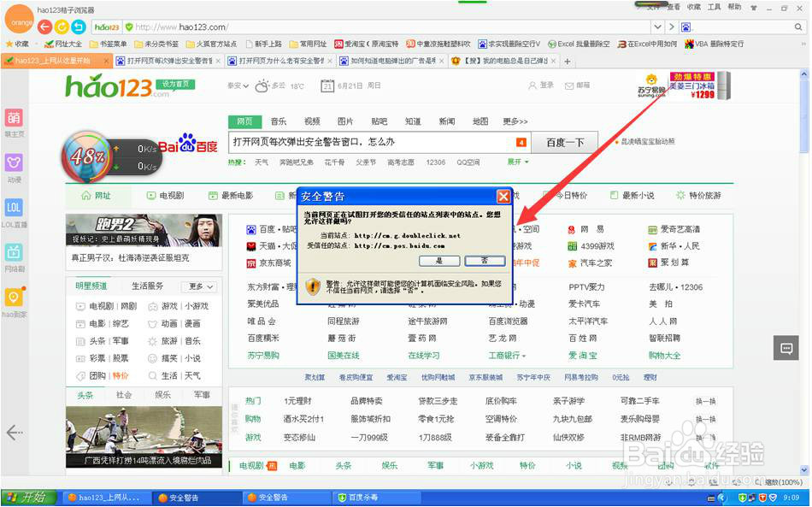Image resolution: width=812 pixels, height=507 pixels.
Task: Click the orange browser logo
Action: click(x=19, y=19)
